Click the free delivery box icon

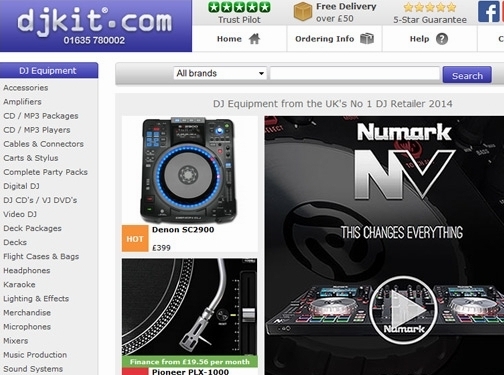(x=303, y=12)
